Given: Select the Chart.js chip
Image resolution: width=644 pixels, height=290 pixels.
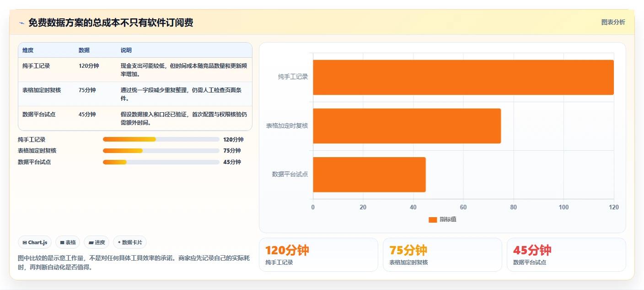Looking at the screenshot, I should (35, 242).
